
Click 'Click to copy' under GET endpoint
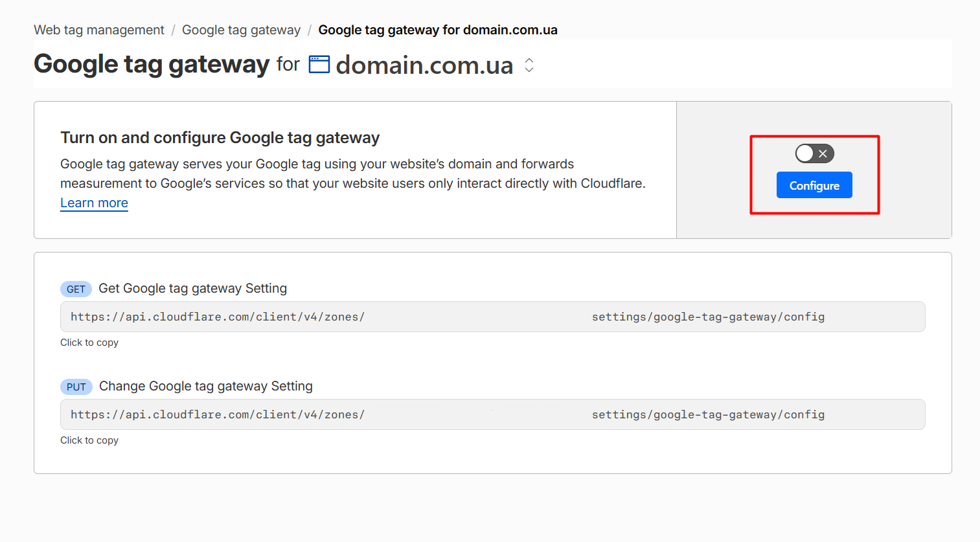89,343
